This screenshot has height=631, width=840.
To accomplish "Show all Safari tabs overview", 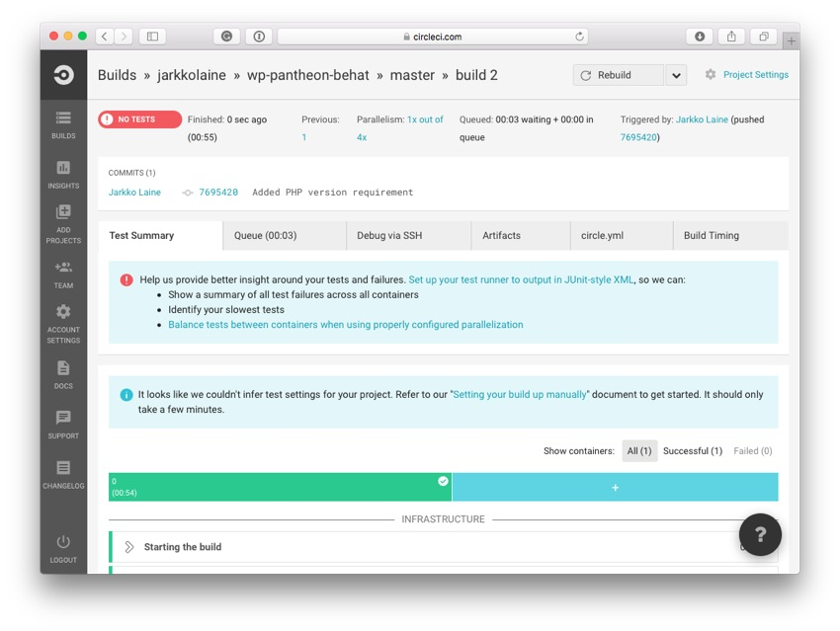I will point(764,37).
